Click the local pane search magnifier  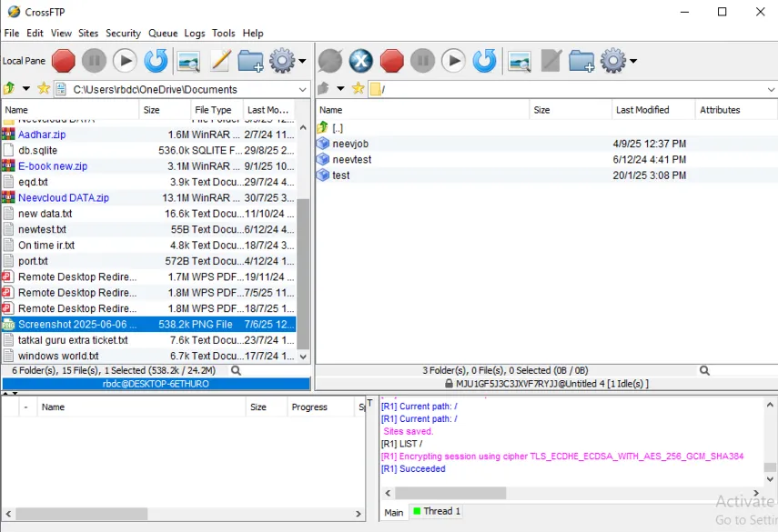[237, 370]
